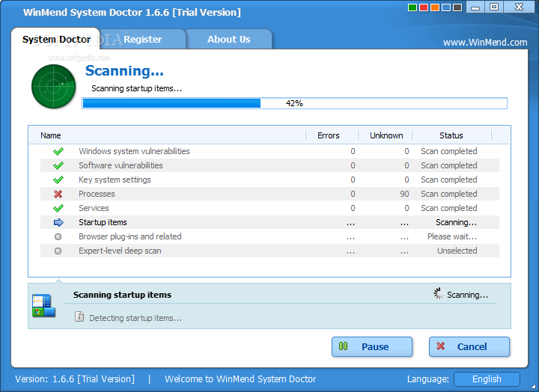Screen dimensions: 539x392
Task: Open the About Us tab
Action: [x=228, y=39]
